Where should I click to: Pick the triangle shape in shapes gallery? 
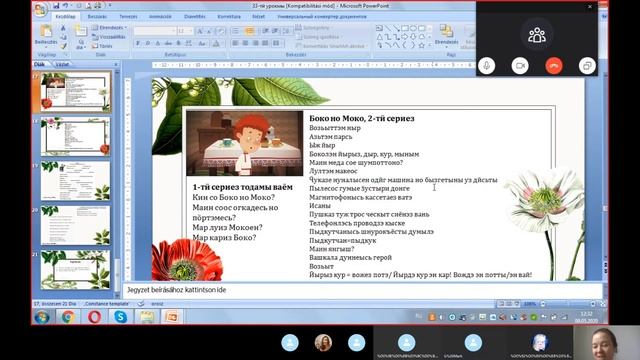379,37
